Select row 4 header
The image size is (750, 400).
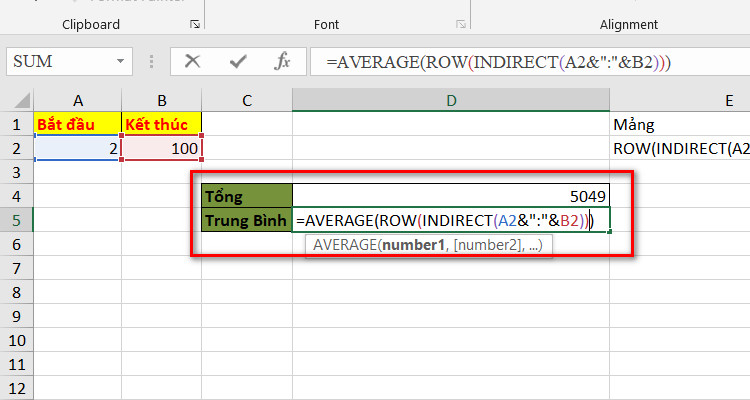click(x=17, y=196)
